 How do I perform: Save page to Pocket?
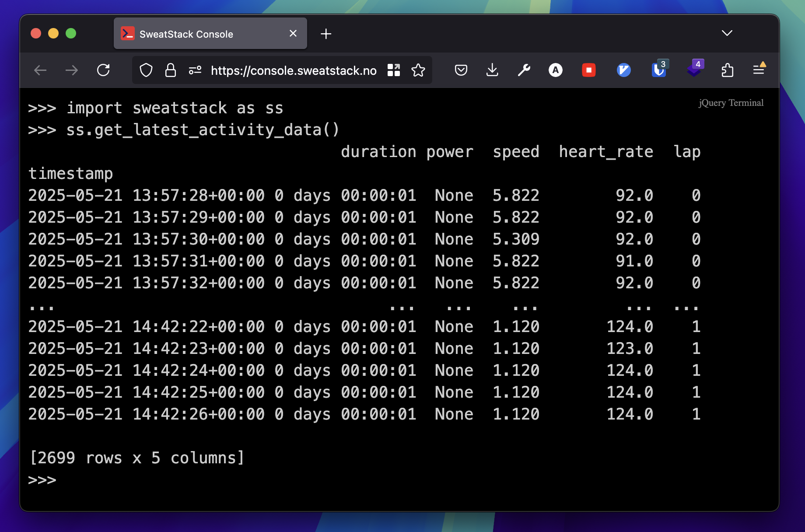[x=461, y=70]
